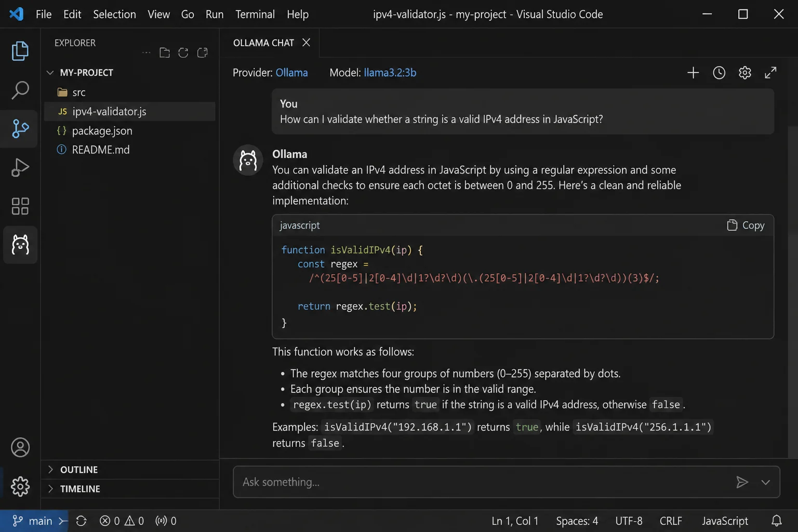The image size is (798, 532).
Task: Open the Source Control view
Action: tap(20, 128)
